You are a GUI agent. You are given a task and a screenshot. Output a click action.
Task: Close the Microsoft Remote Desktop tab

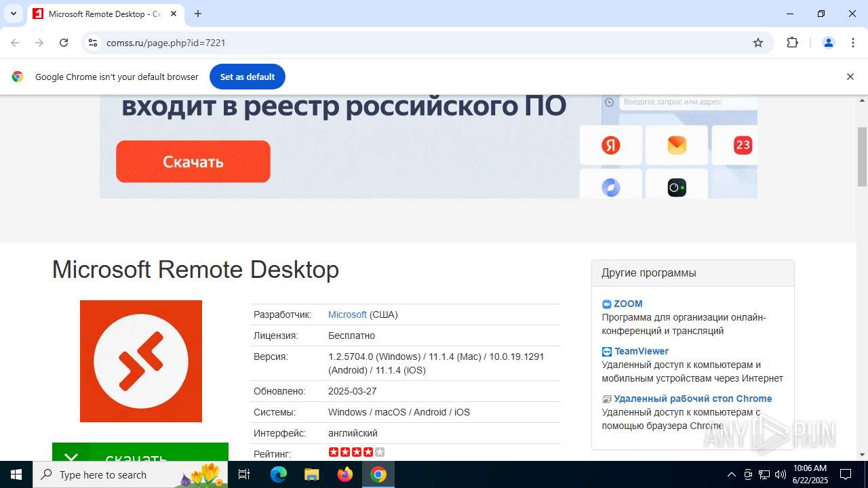174,14
